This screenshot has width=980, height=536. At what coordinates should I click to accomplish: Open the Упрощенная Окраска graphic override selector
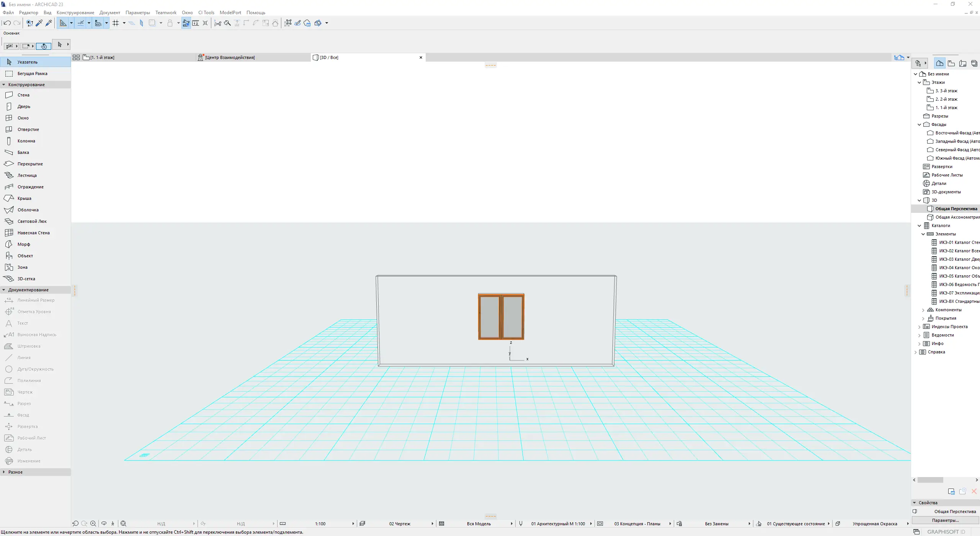[875, 523]
